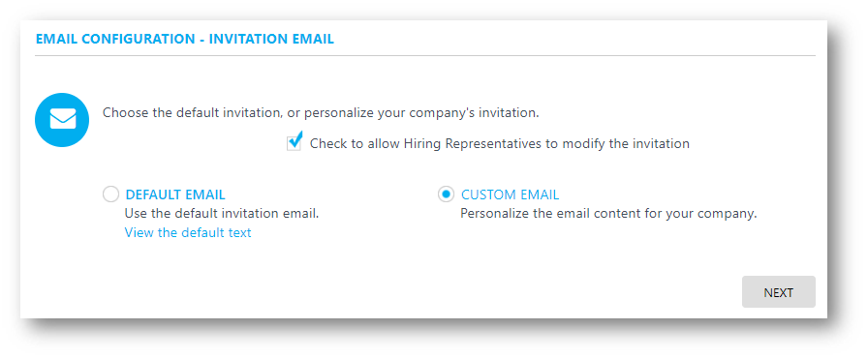The width and height of the screenshot is (868, 359).
Task: Click the empty circle beside Default Email
Action: (x=110, y=194)
